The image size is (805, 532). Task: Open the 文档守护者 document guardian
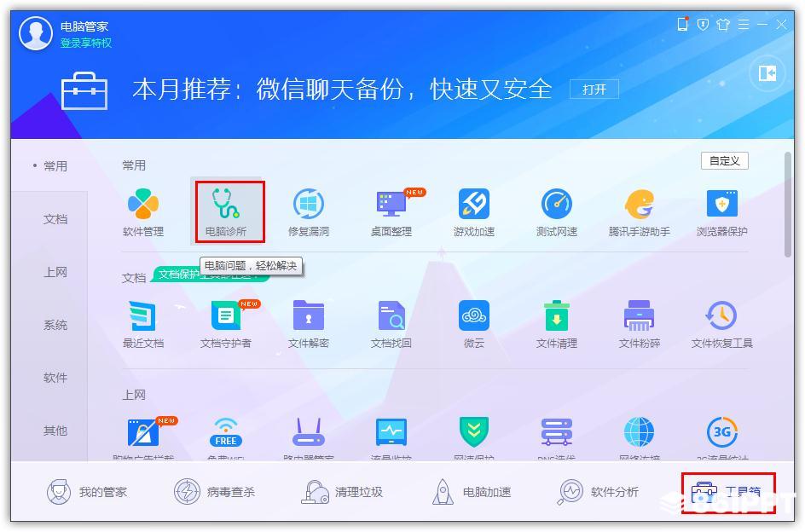click(x=226, y=324)
